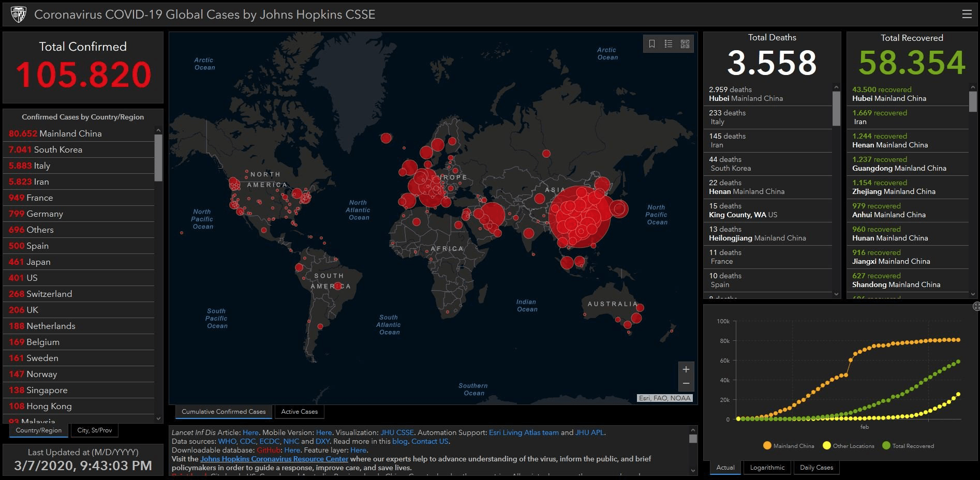Select US 401 in the country list
This screenshot has width=980, height=480.
point(79,278)
